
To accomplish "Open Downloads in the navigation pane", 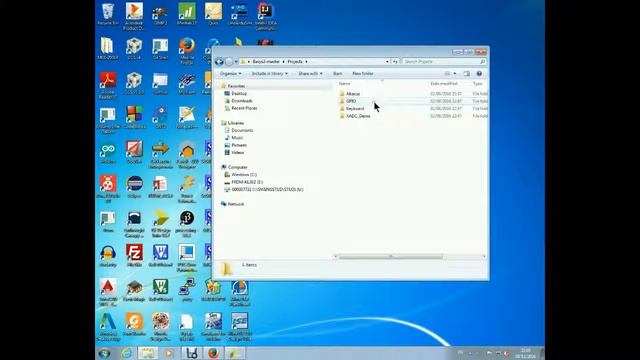I will (x=242, y=101).
